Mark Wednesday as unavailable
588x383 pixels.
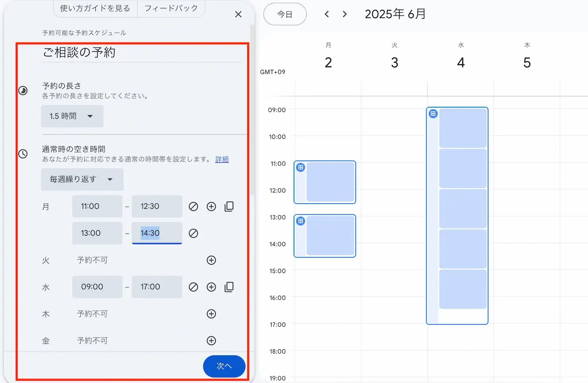pos(193,287)
